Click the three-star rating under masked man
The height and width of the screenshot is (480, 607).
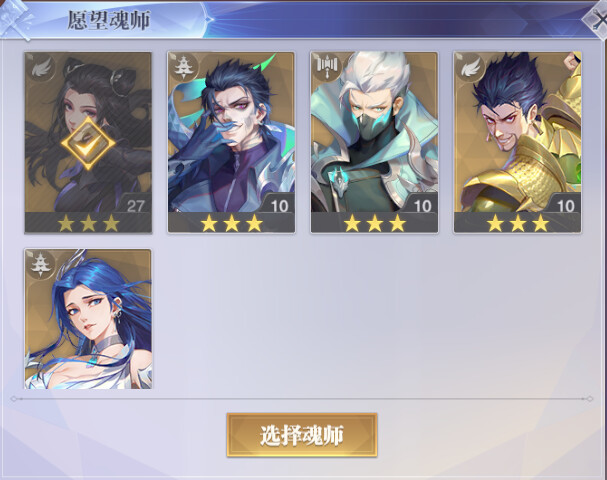pyautogui.click(x=374, y=223)
